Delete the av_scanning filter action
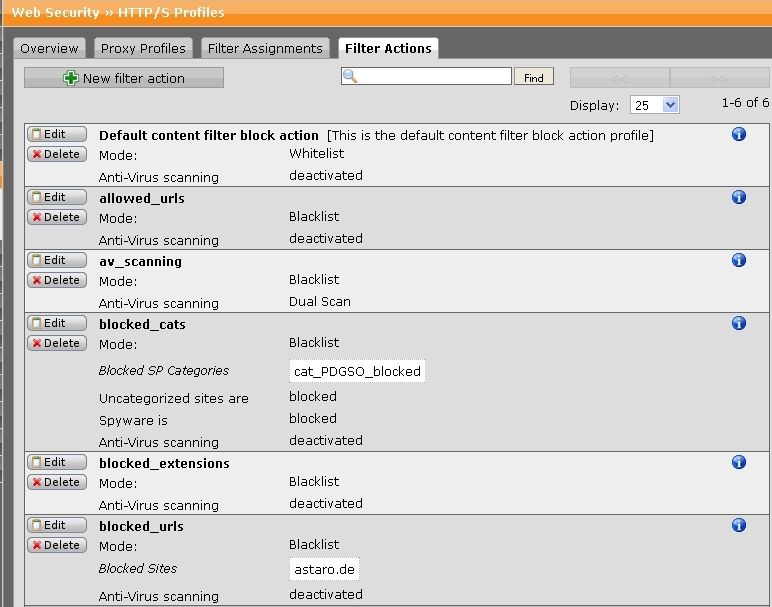Viewport: 772px width, 607px height. point(56,280)
